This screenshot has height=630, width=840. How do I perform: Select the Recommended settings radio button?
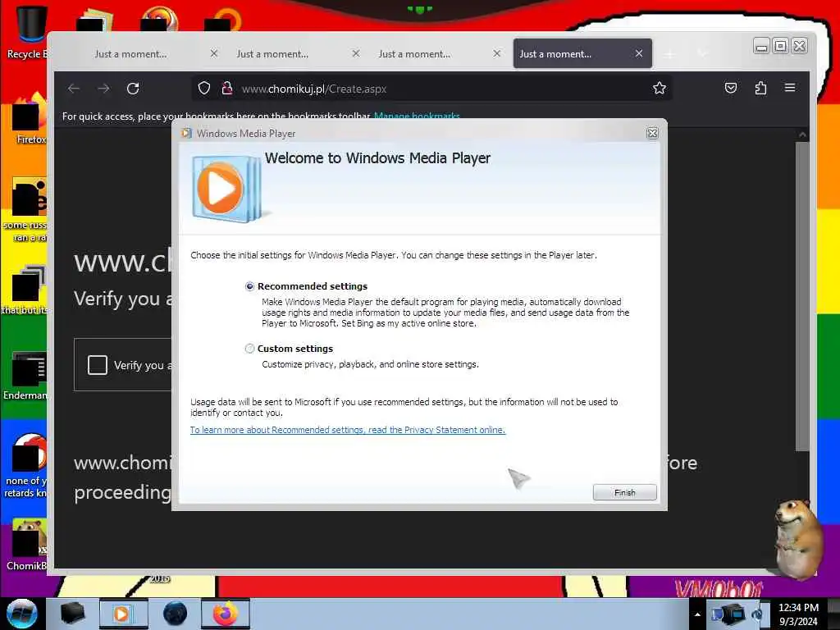pyautogui.click(x=249, y=286)
